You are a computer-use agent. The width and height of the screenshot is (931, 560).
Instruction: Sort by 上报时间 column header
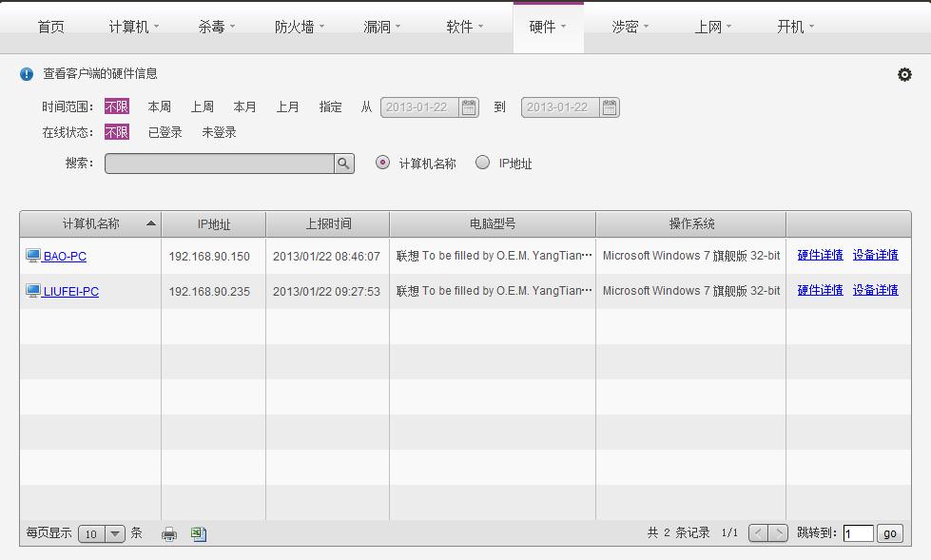click(328, 223)
